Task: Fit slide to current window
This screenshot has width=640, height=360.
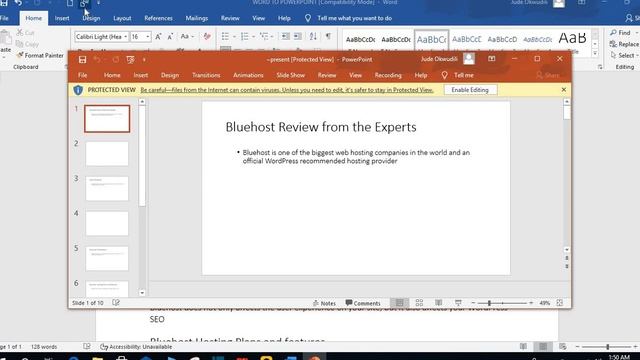Action: click(560, 303)
